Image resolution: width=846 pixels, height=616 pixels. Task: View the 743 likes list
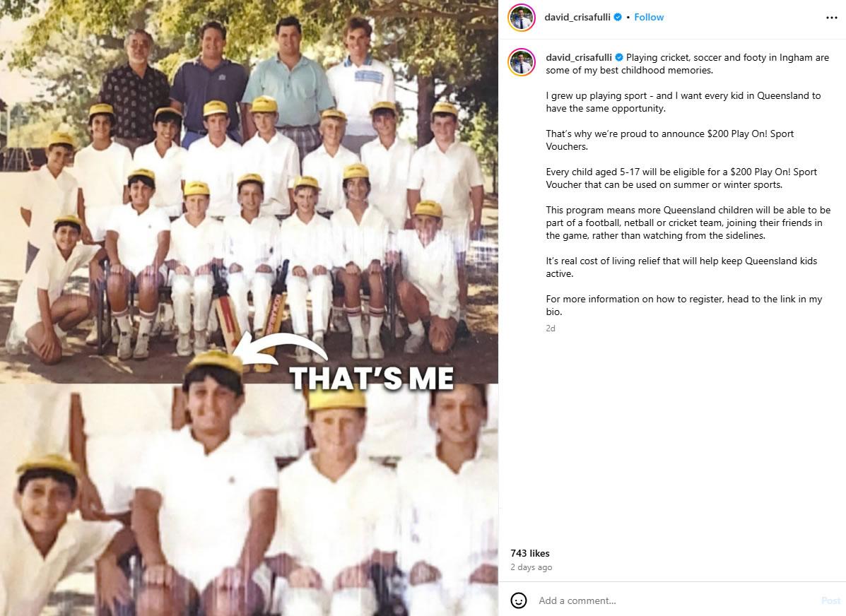[x=530, y=553]
